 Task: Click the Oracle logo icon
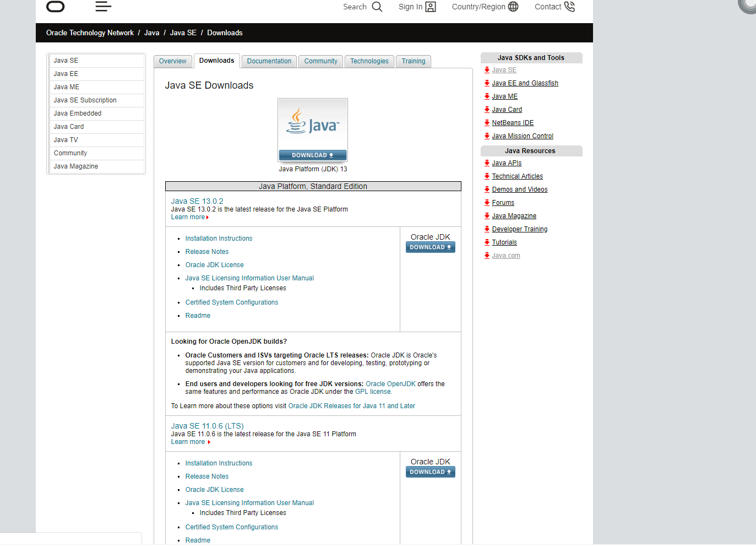(x=55, y=7)
